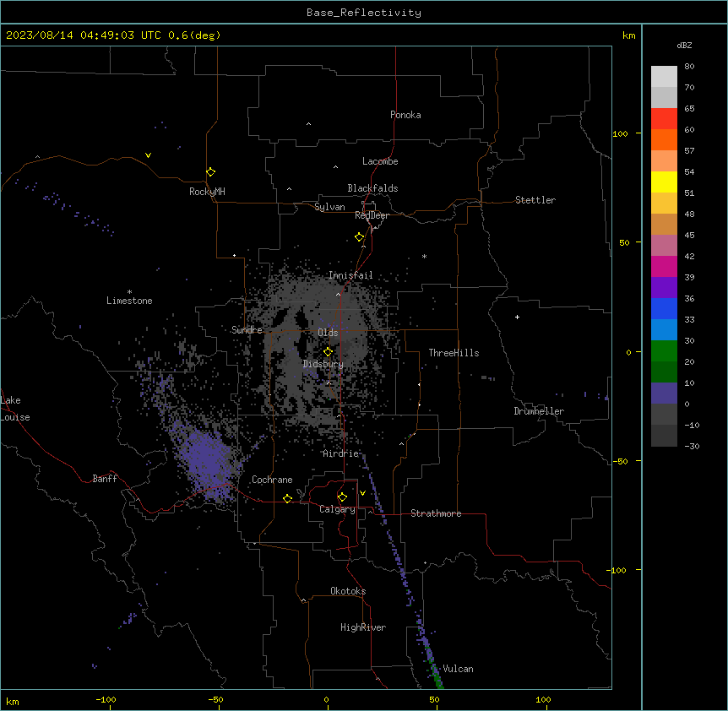The image size is (728, 711).
Task: Click the Innisfail town label
Action: point(350,275)
